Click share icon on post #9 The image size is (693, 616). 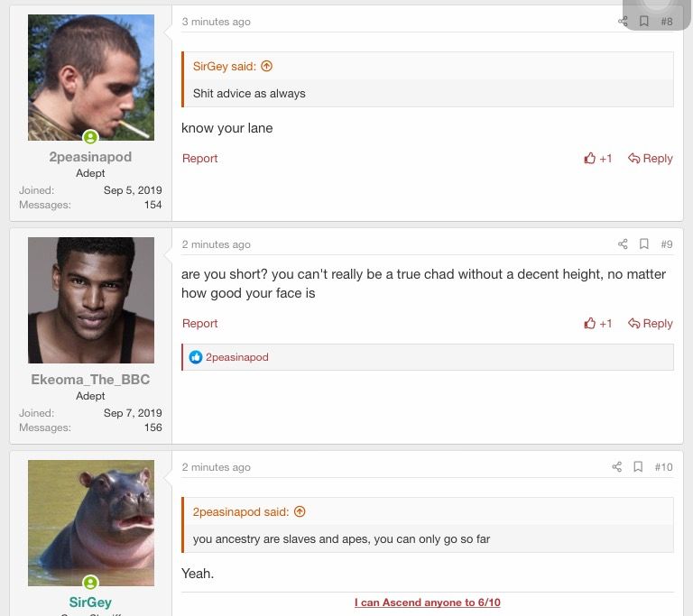click(x=623, y=244)
